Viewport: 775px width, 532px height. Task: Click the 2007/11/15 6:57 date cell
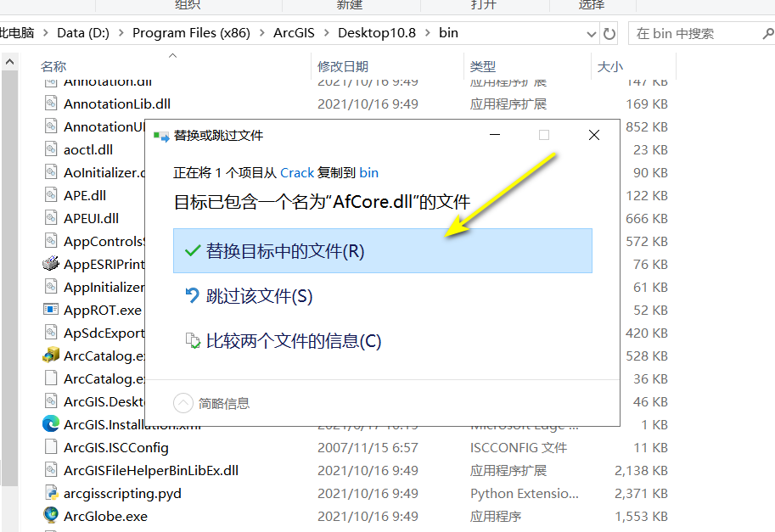click(x=368, y=447)
